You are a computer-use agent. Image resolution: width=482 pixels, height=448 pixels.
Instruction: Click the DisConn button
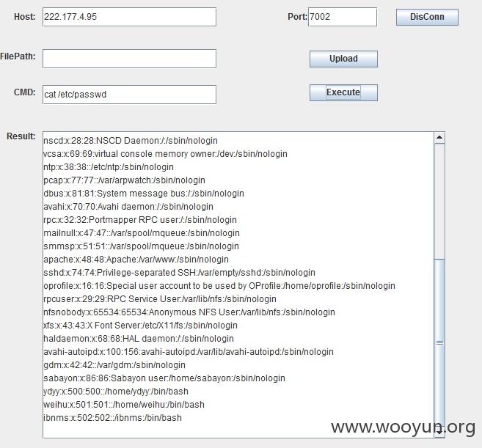pos(427,17)
